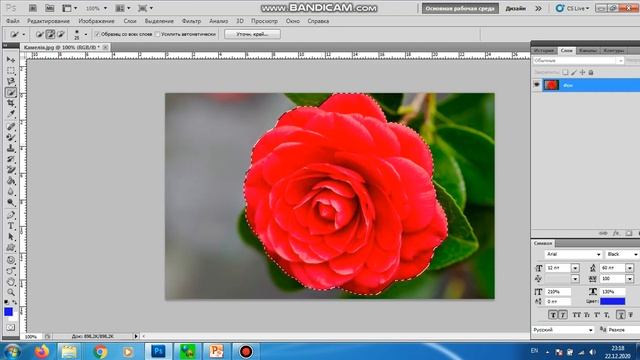Select the 3D Camera Orbit tool
Screen dimensions: 640x360
click(x=11, y=271)
